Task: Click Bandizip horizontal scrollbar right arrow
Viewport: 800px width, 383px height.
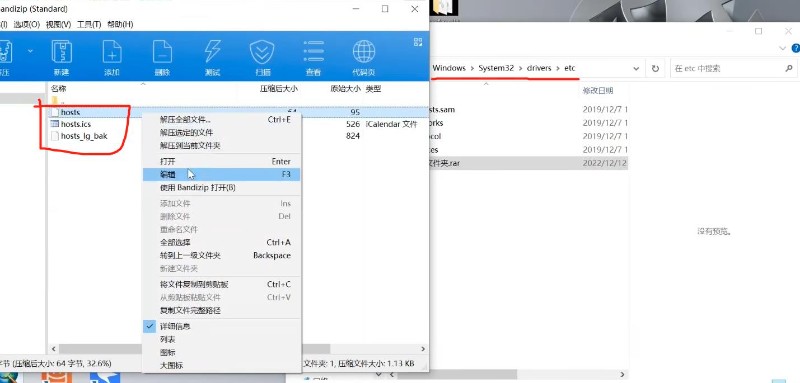Action: (422, 349)
